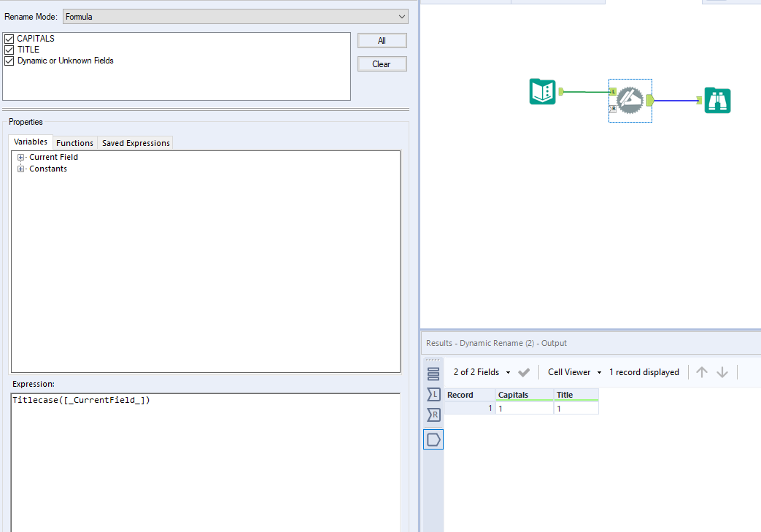Uncheck the TITLE field
The image size is (761, 532).
pos(9,50)
